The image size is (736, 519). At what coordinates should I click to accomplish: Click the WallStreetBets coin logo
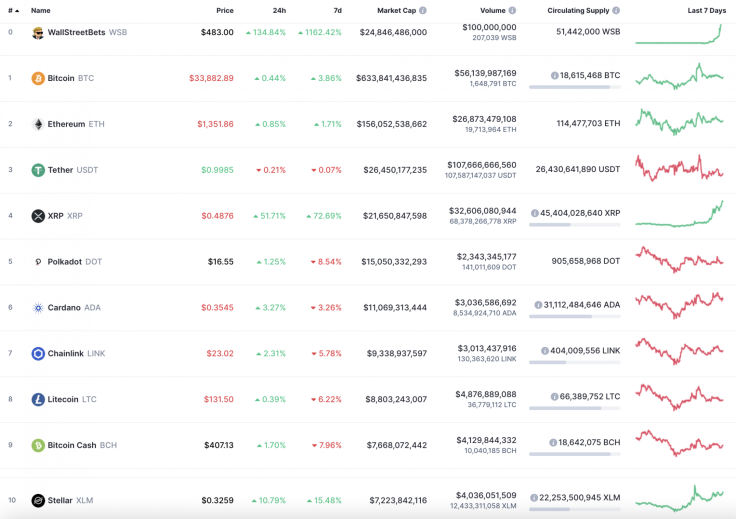tap(38, 32)
